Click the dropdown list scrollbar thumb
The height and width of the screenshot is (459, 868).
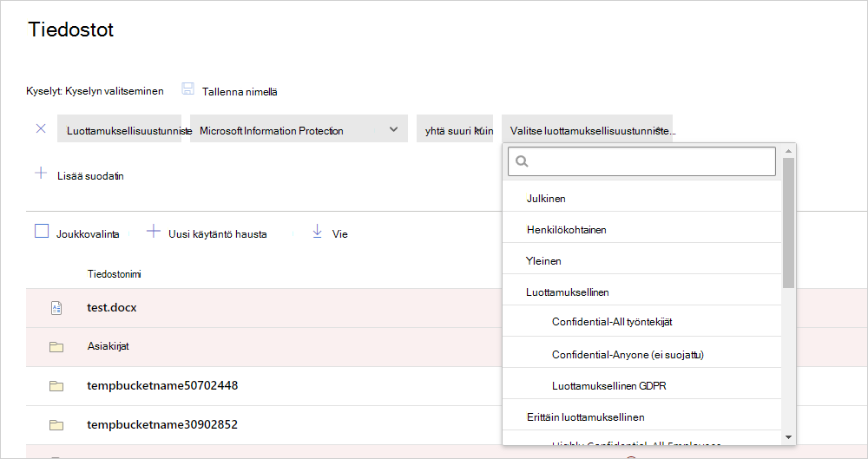click(789, 223)
